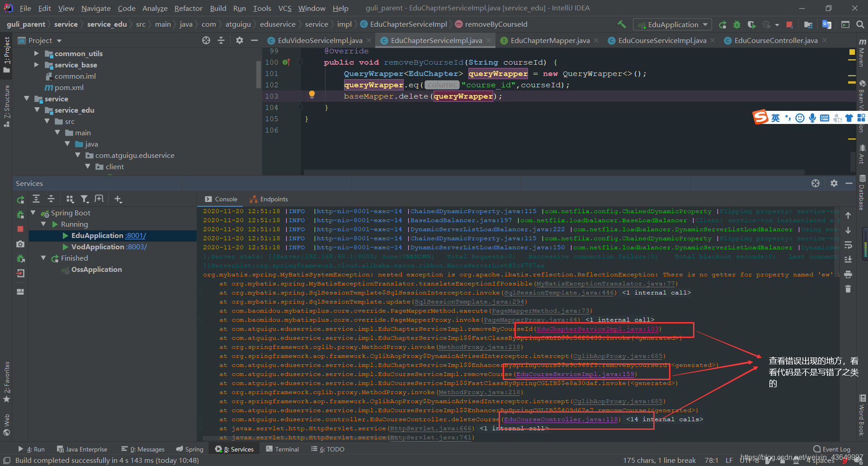Screen dimensions: 868x466
Task: Clear the console with the trash icon
Action: click(848, 289)
